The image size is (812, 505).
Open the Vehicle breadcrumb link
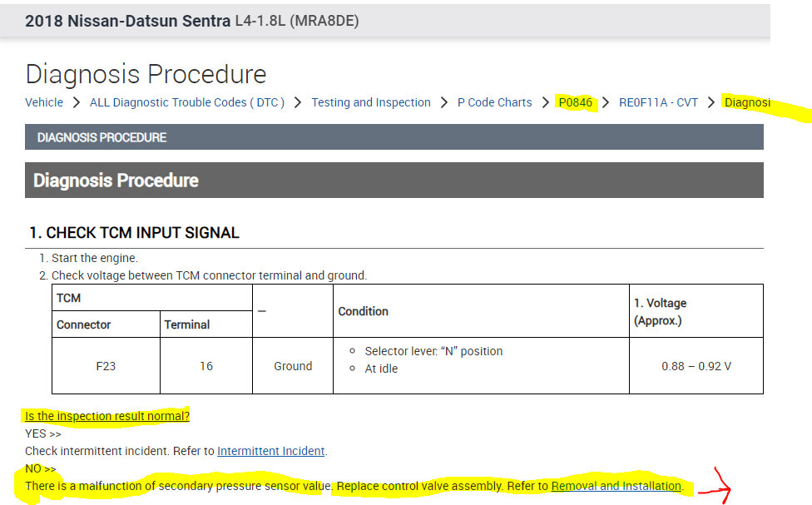[44, 102]
